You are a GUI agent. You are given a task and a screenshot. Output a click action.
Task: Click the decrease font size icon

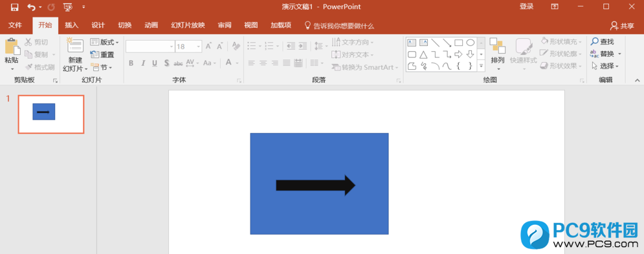pos(219,47)
